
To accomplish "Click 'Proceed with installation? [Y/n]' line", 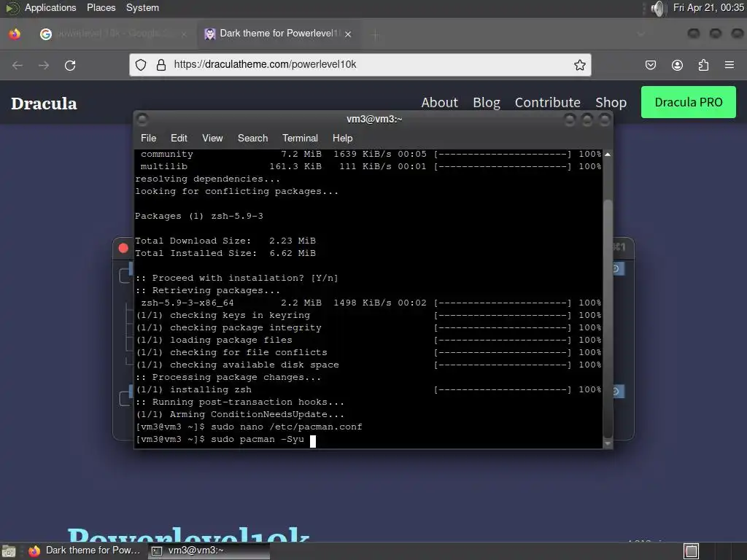I will (x=237, y=278).
